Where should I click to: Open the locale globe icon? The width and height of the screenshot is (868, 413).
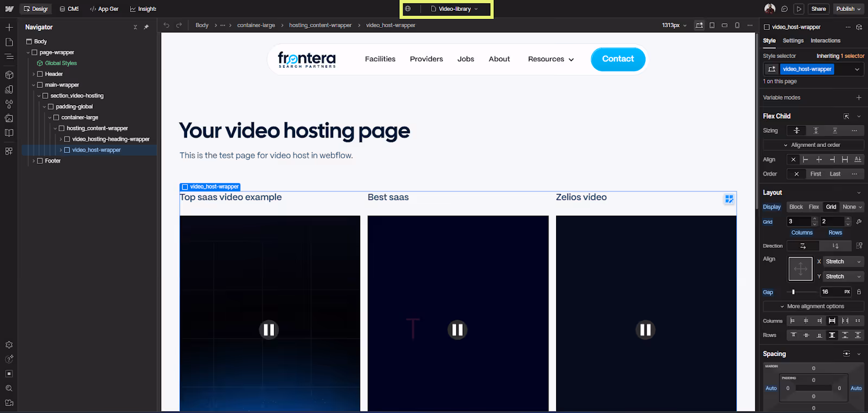pyautogui.click(x=408, y=9)
